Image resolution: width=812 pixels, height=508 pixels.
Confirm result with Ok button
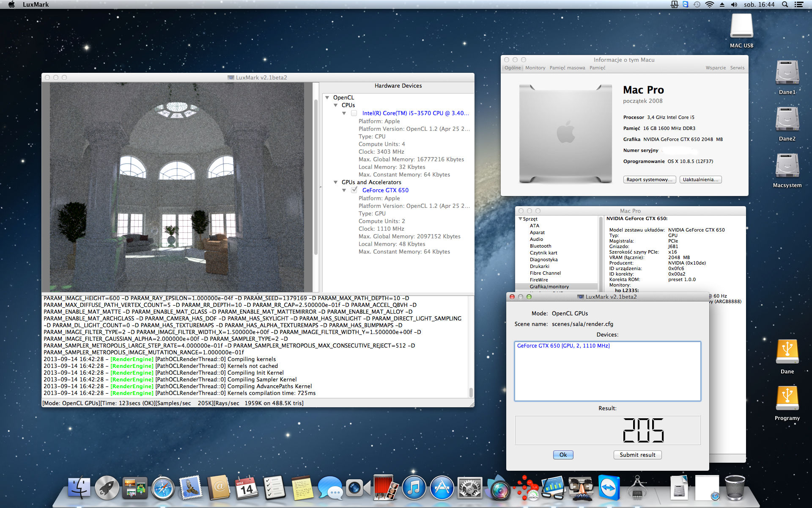click(x=563, y=455)
